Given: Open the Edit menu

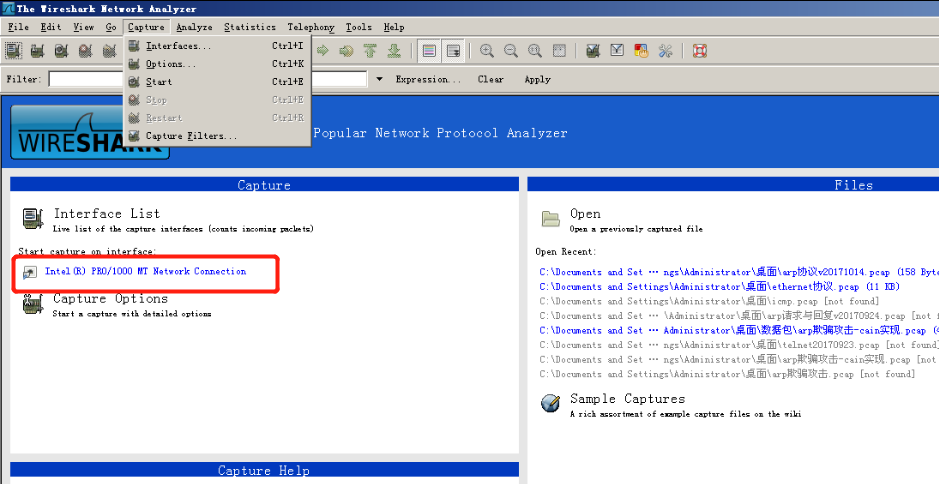Looking at the screenshot, I should point(51,27).
